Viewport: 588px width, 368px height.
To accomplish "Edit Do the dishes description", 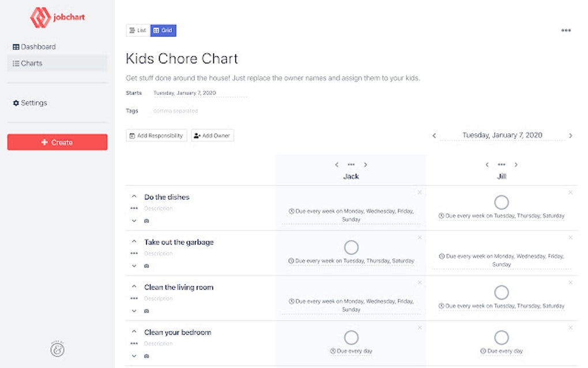I will click(x=159, y=209).
